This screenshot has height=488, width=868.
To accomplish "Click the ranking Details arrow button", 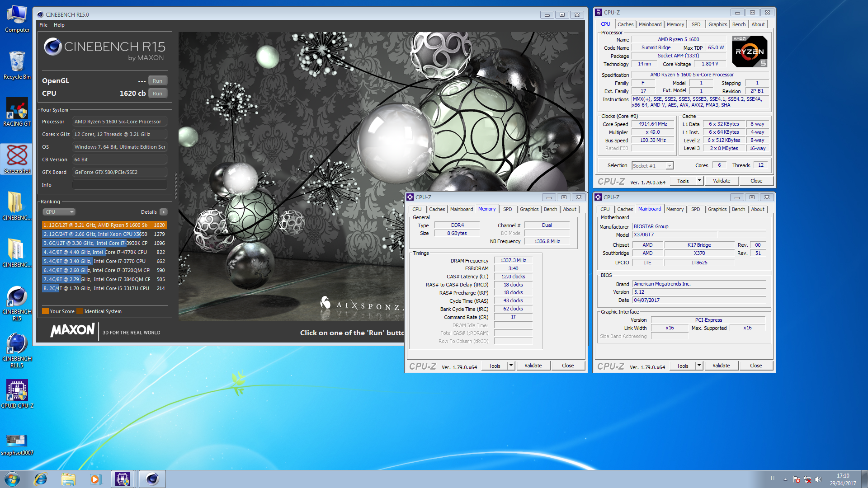I will coord(164,212).
